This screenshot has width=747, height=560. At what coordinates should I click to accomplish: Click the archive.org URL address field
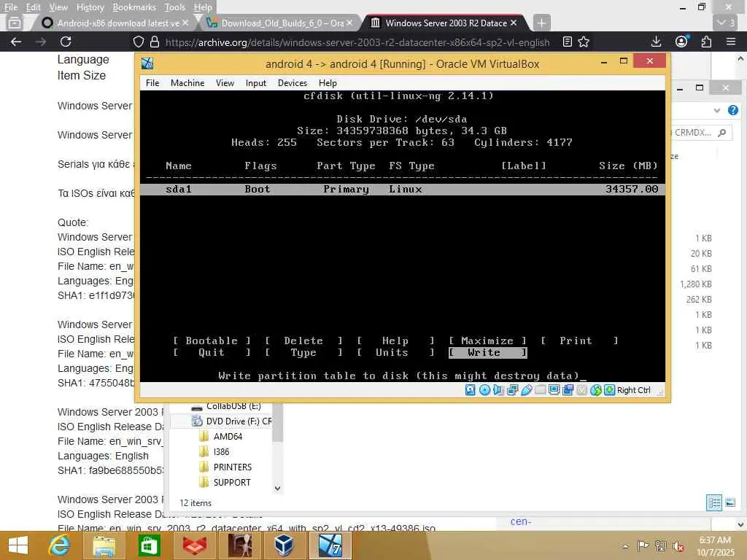pos(357,42)
